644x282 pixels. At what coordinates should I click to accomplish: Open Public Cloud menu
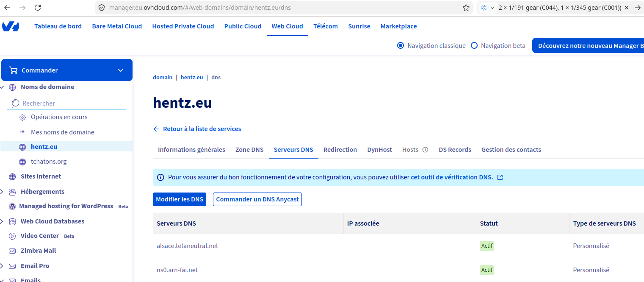(243, 26)
